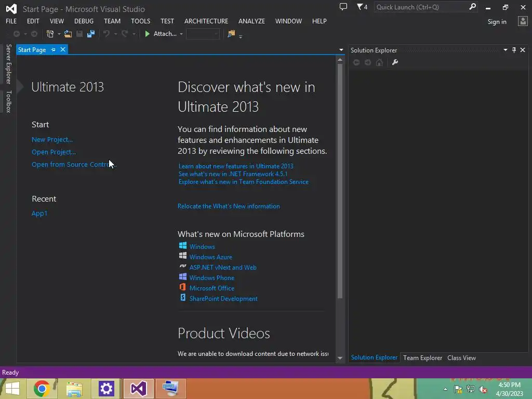Click the Save All toolbar icon
This screenshot has height=399, width=532.
pos(90,34)
